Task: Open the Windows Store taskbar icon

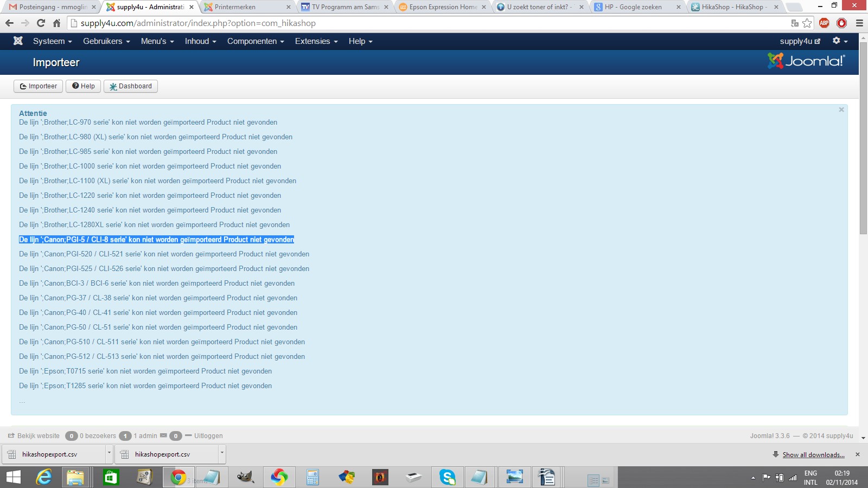Action: click(111, 477)
